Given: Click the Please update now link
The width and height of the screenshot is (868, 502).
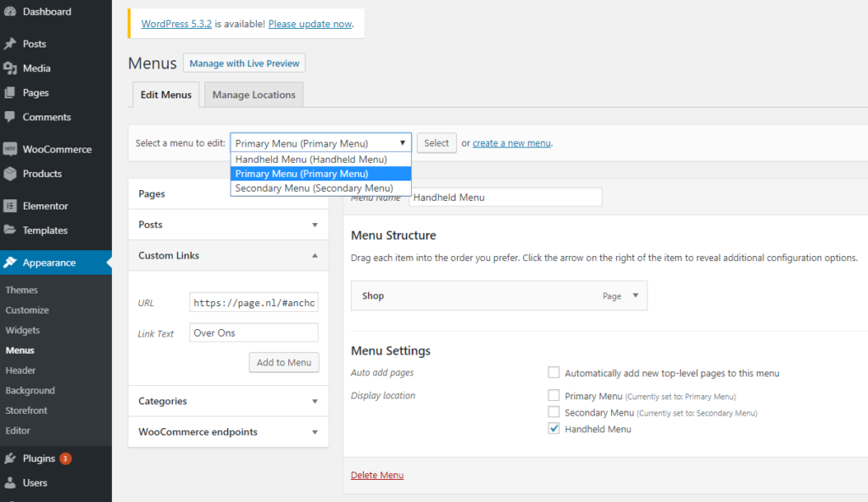Looking at the screenshot, I should 310,24.
